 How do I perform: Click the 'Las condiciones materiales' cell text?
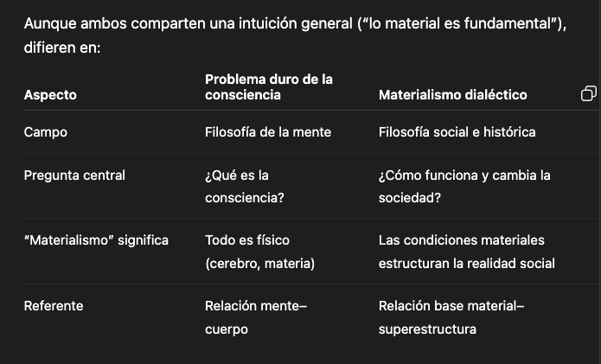462,240
